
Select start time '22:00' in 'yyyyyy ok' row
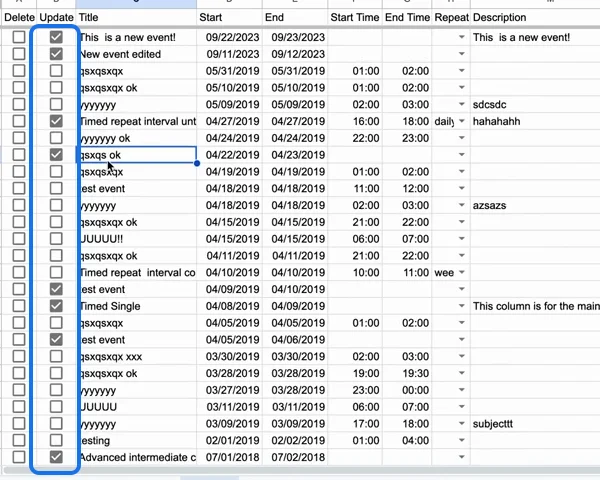(355, 138)
